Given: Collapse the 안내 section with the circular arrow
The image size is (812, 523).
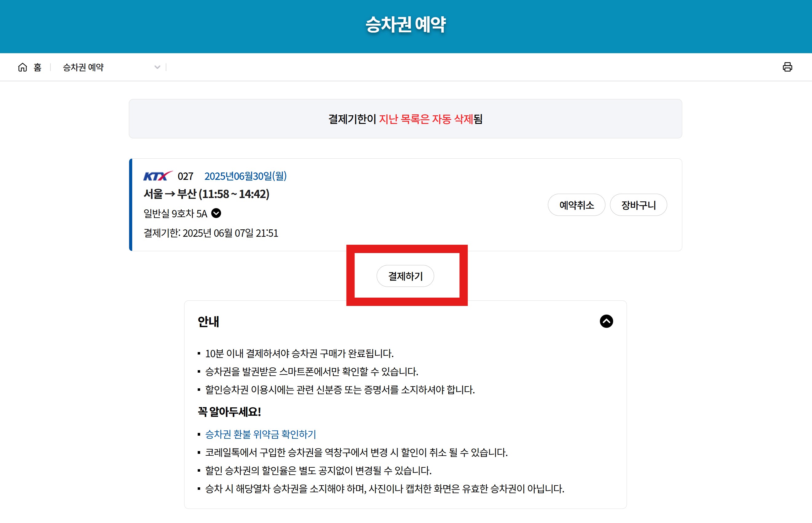Looking at the screenshot, I should click(607, 321).
